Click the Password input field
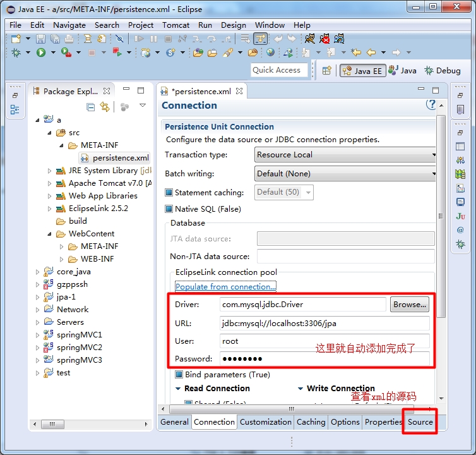This screenshot has width=476, height=455. pos(324,359)
